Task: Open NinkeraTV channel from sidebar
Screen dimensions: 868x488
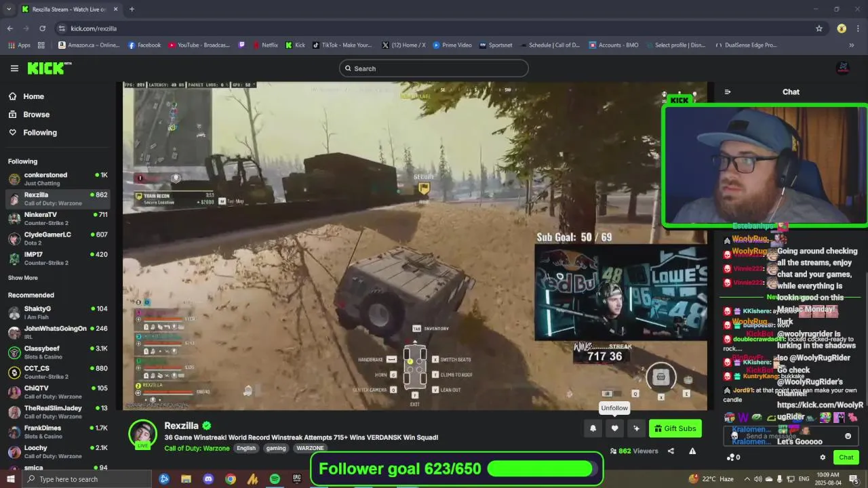Action: pyautogui.click(x=58, y=218)
